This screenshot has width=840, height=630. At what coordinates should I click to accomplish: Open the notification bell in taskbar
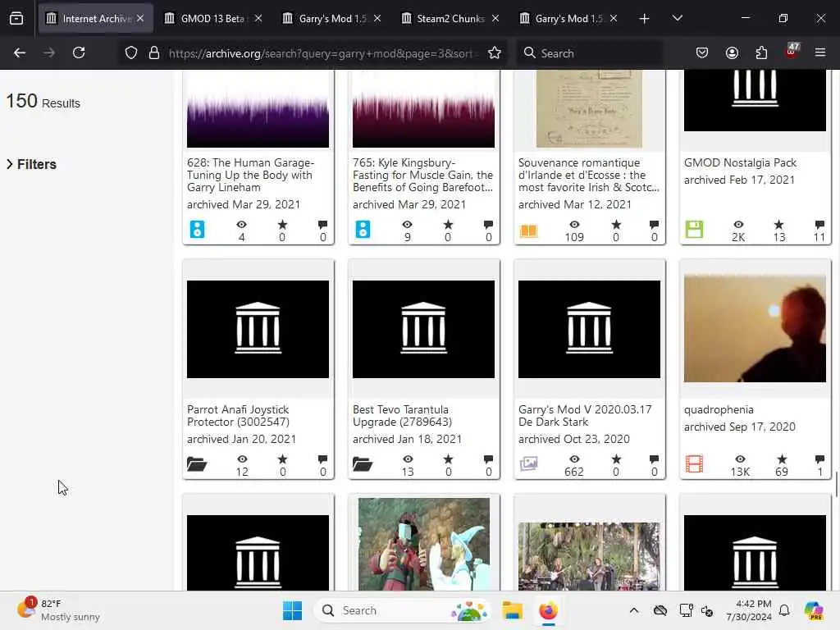click(x=784, y=610)
